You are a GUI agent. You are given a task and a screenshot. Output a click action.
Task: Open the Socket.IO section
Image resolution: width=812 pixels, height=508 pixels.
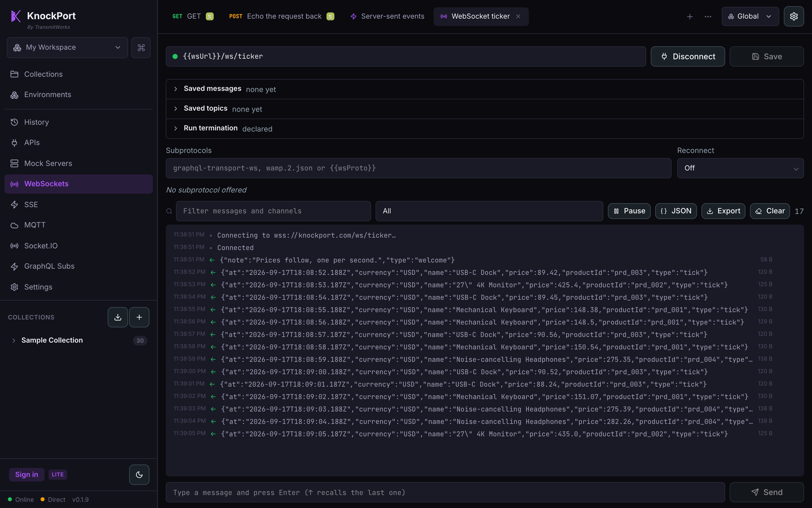click(78, 246)
